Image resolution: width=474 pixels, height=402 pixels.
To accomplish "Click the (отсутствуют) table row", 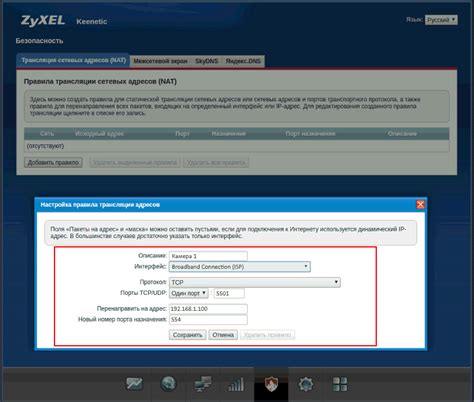I will tap(236, 146).
